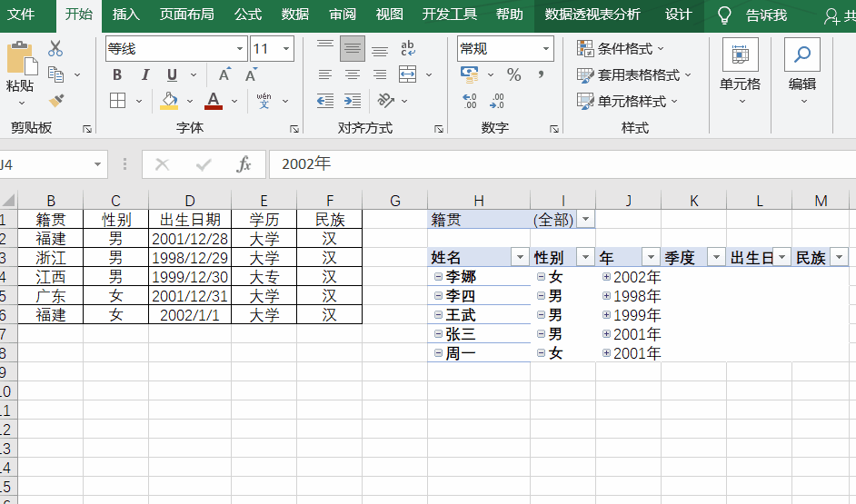Decrease indent
The image size is (856, 504).
325,101
